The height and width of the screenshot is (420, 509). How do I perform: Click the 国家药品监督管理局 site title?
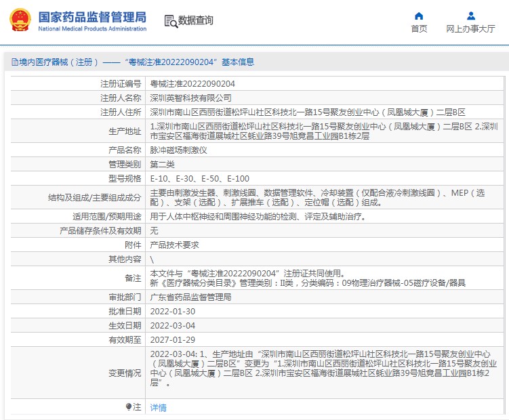(91, 16)
